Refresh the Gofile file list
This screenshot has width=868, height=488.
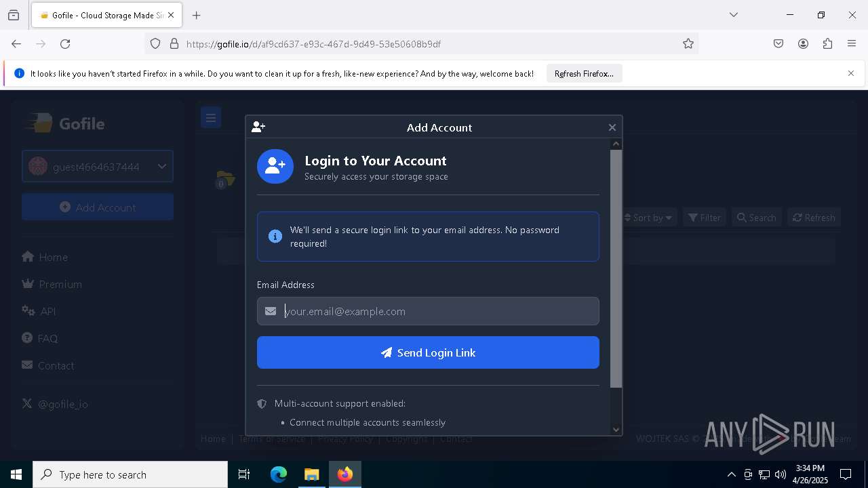tap(814, 218)
